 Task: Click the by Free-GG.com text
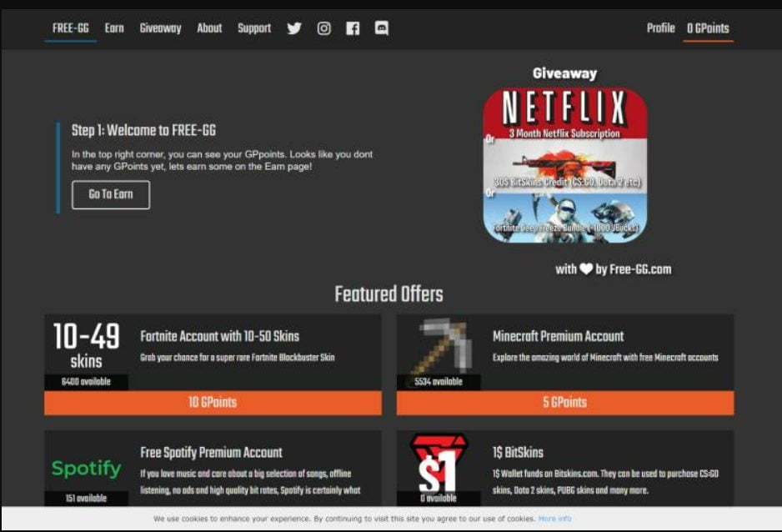pyautogui.click(x=634, y=269)
